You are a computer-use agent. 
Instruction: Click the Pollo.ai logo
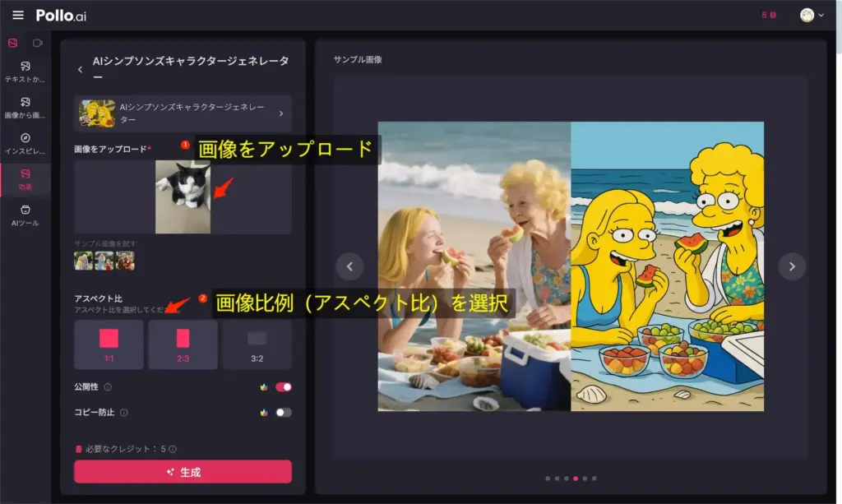[x=61, y=16]
